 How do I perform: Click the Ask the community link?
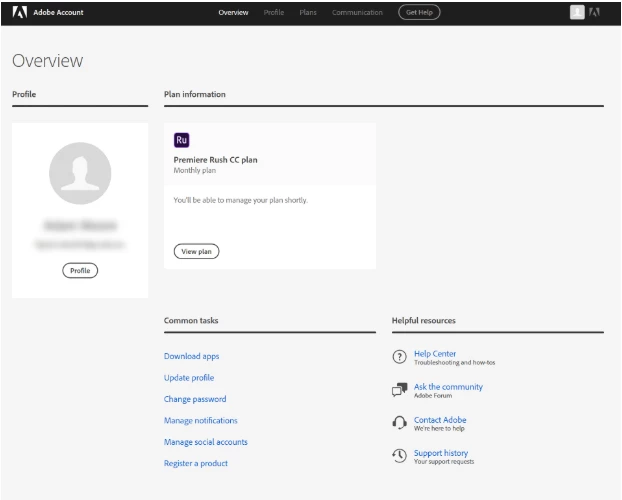tap(449, 387)
